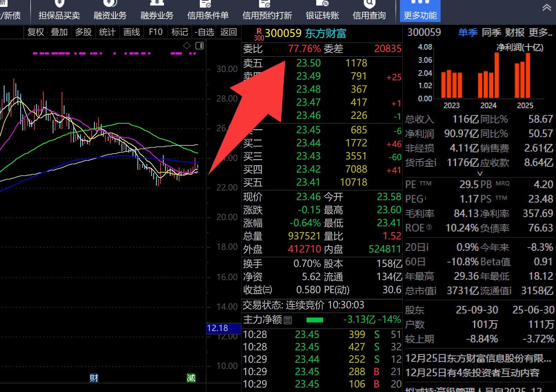Click the stock name 东方财富
The width and height of the screenshot is (556, 392).
[326, 33]
